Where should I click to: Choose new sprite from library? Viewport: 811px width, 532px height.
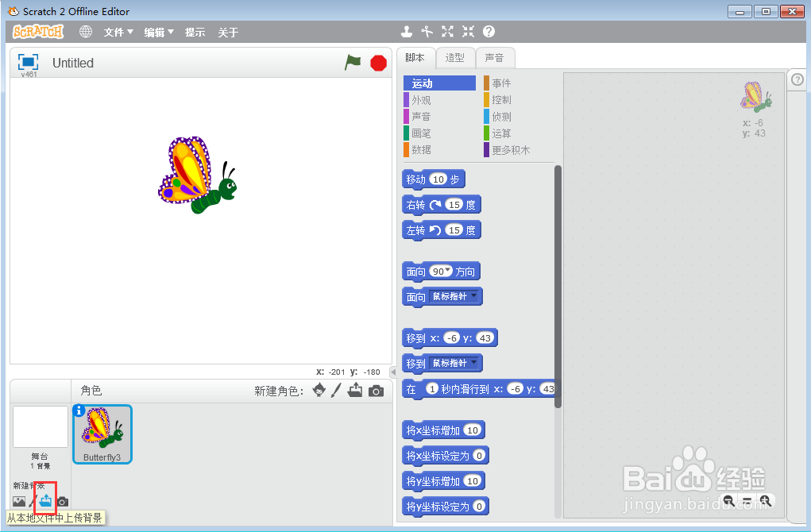tap(319, 391)
